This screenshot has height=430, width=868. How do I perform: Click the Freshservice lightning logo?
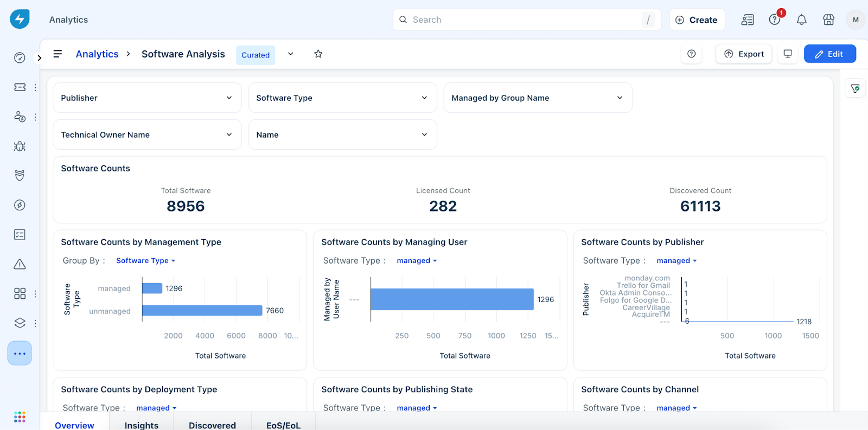20,19
